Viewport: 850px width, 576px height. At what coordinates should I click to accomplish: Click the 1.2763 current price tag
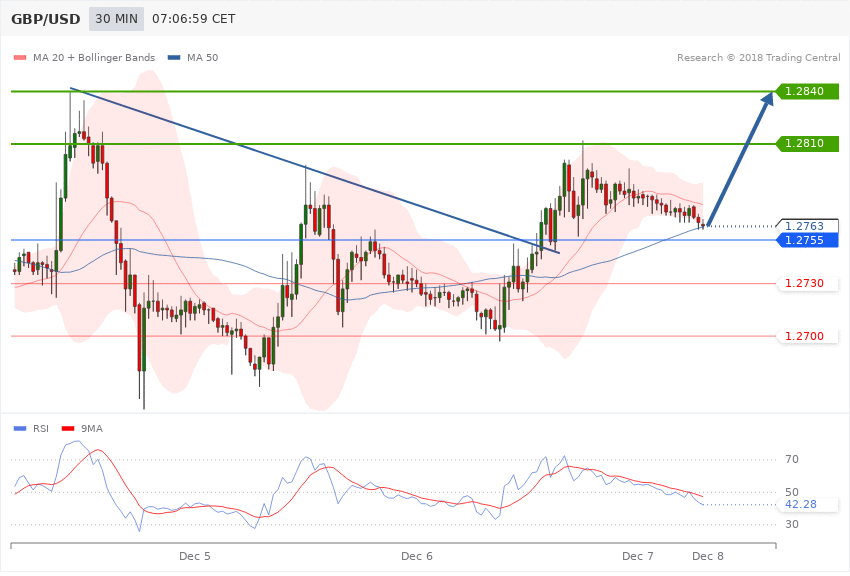(x=808, y=225)
